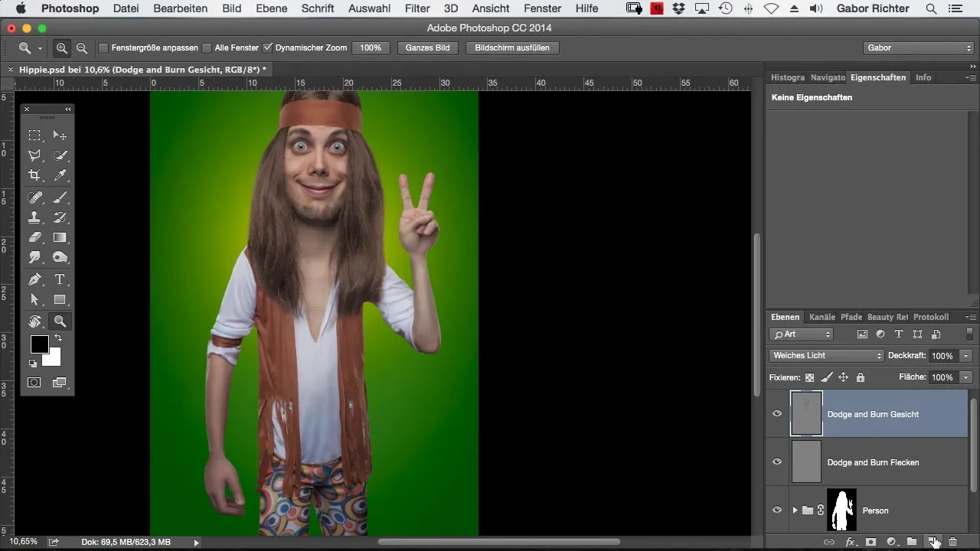Select the Rectangular Marquee tool
980x551 pixels.
(34, 135)
